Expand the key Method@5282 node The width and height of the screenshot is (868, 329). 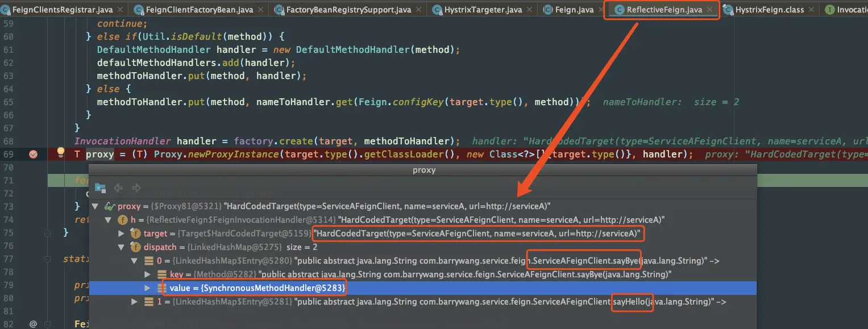(147, 274)
